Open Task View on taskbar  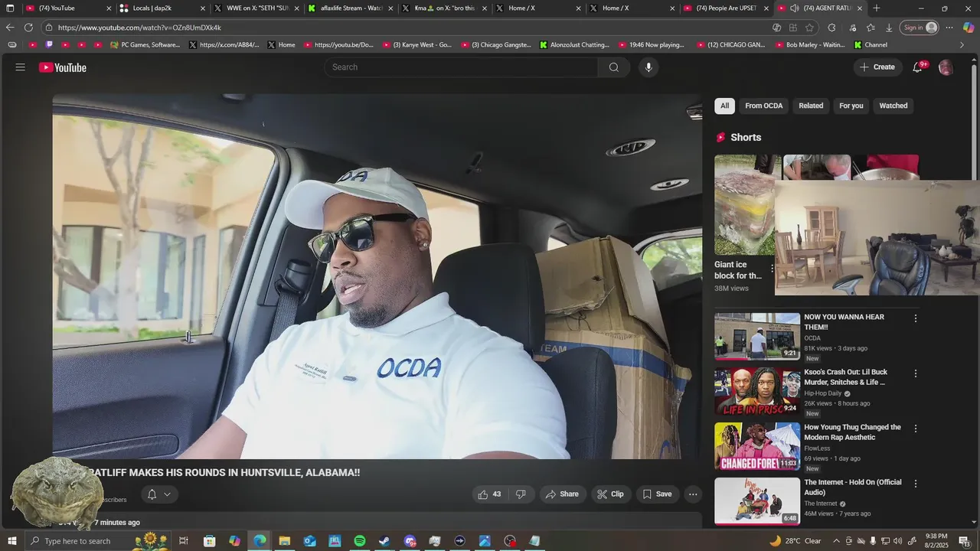[184, 541]
